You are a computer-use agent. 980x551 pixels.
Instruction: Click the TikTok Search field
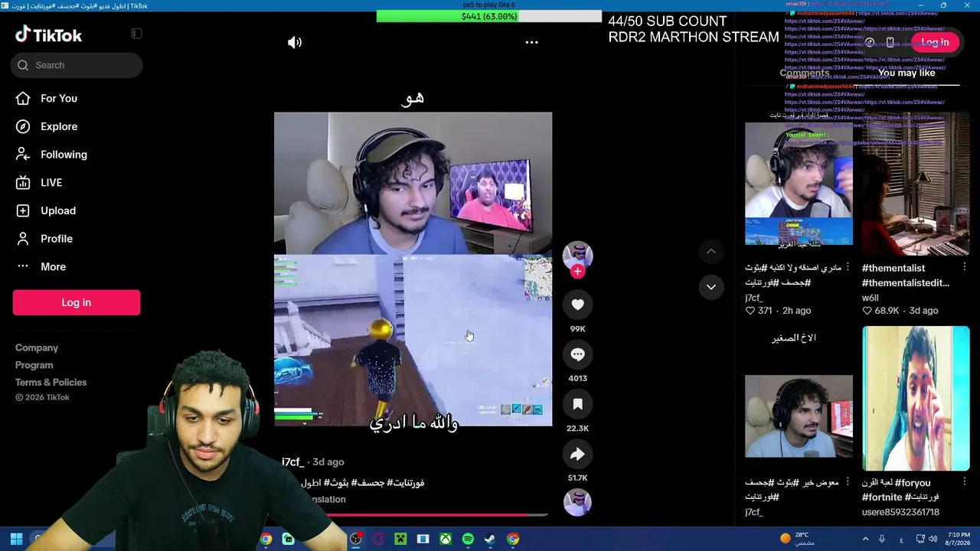point(77,65)
